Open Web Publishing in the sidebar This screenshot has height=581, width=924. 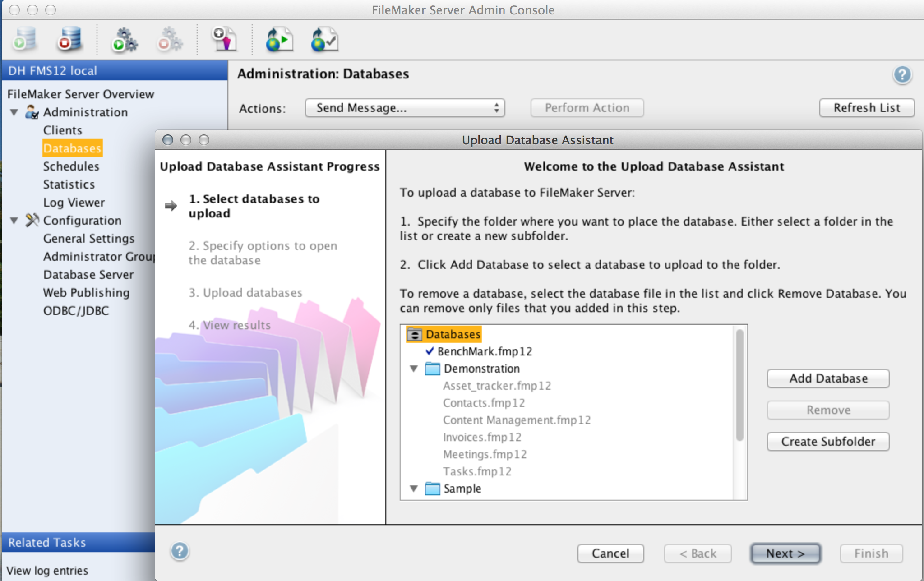pyautogui.click(x=87, y=293)
